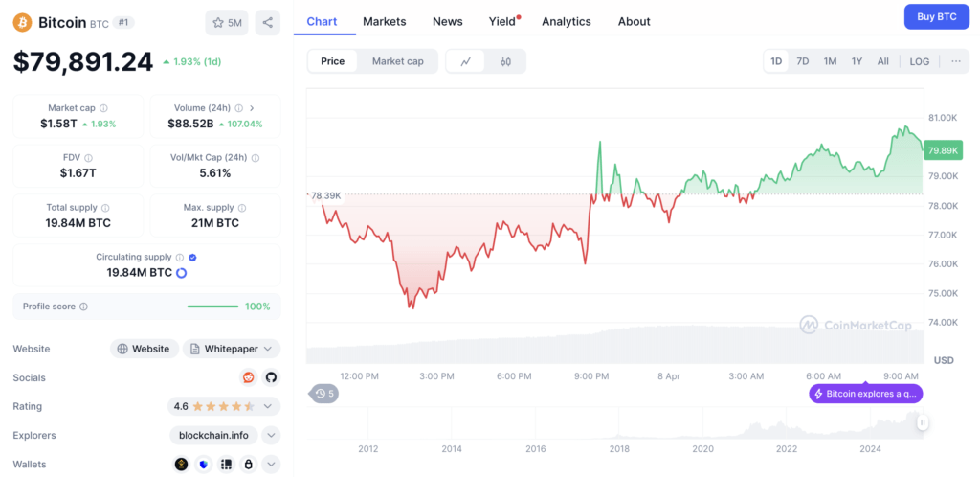Open the GitHub social icon

pyautogui.click(x=271, y=377)
